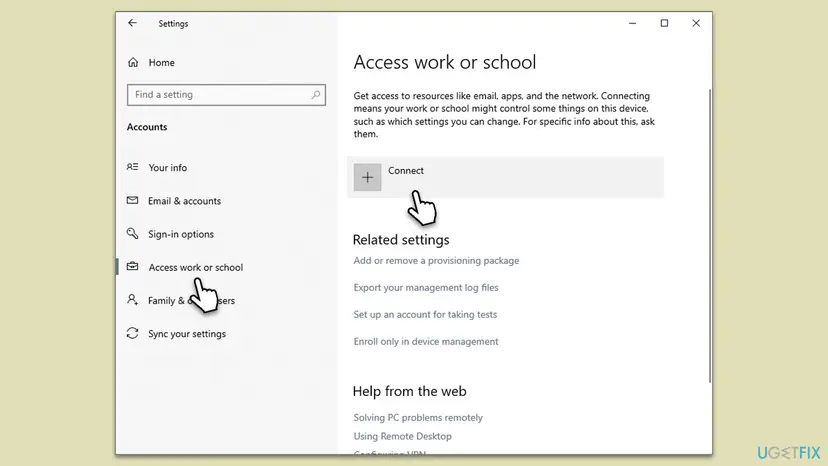Go back with the arrow icon
Screen dimensions: 828x466
click(132, 23)
